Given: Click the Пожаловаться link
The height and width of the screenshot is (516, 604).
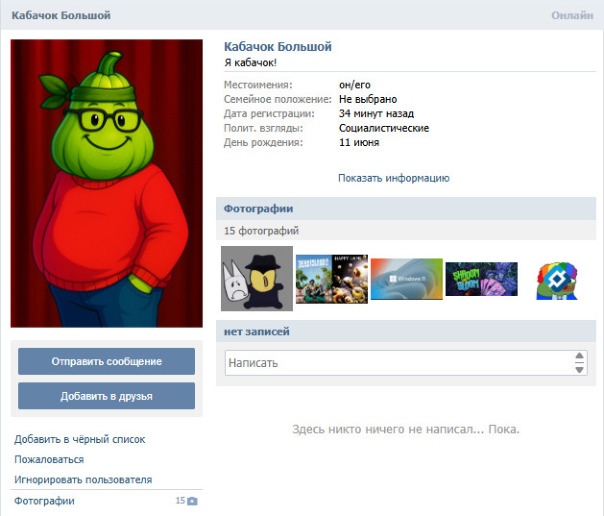Looking at the screenshot, I should (49, 459).
